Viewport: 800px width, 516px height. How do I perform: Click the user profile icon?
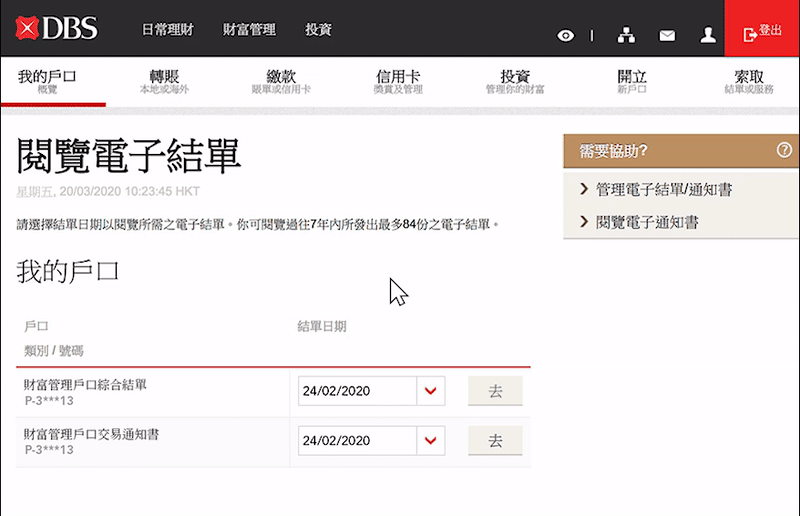tap(708, 36)
